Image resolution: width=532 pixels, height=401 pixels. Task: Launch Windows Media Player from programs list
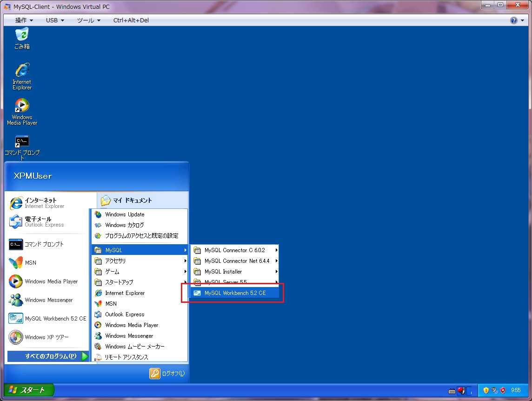(x=140, y=325)
